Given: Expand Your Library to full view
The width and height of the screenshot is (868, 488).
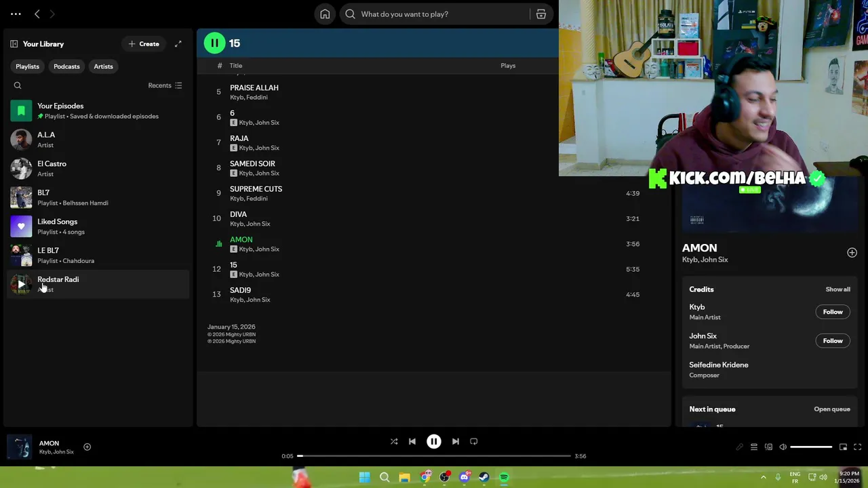Looking at the screenshot, I should tap(178, 44).
